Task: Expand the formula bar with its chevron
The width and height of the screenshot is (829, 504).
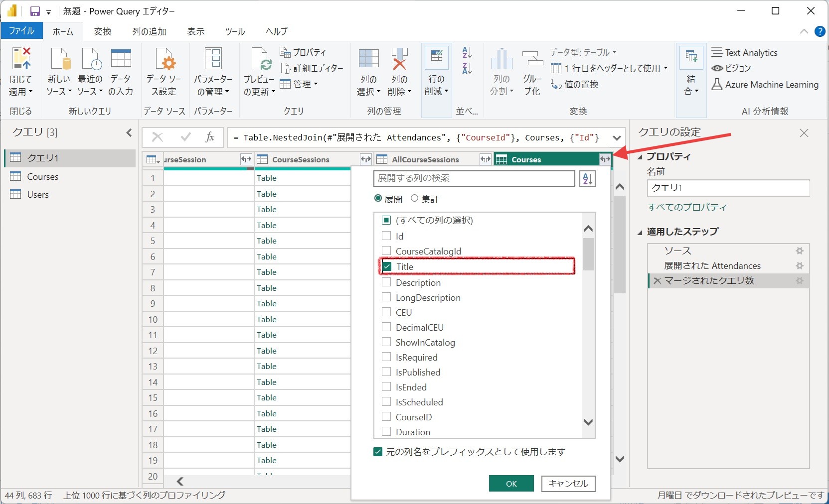Action: pyautogui.click(x=617, y=138)
